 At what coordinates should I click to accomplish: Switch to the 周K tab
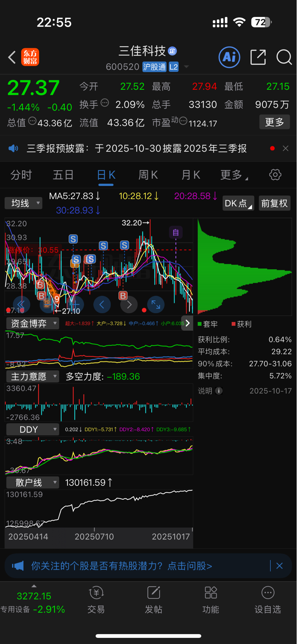click(148, 175)
